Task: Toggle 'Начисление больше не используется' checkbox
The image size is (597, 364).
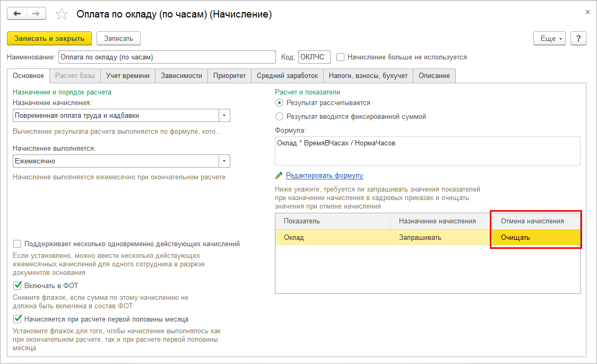Action: click(x=341, y=57)
